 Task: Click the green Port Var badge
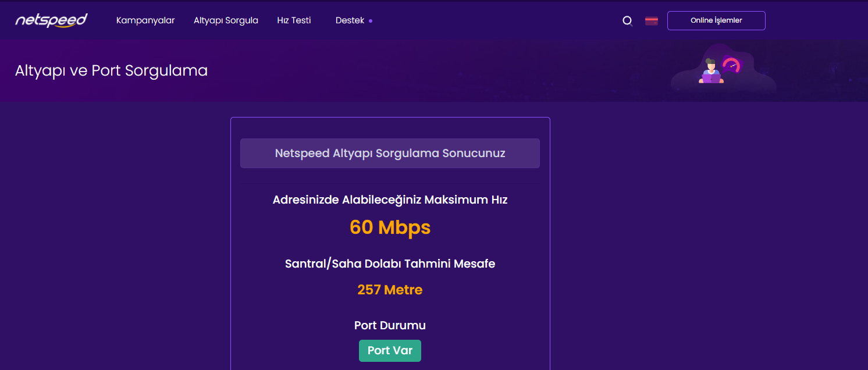pos(390,351)
